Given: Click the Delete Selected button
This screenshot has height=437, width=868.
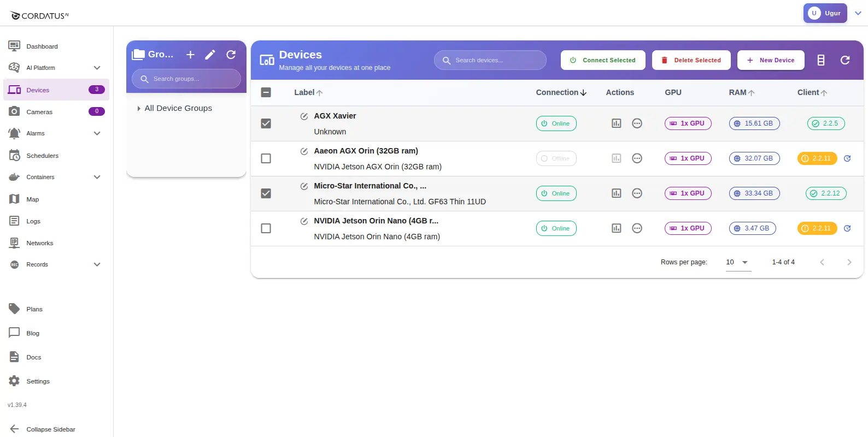Looking at the screenshot, I should click(691, 60).
